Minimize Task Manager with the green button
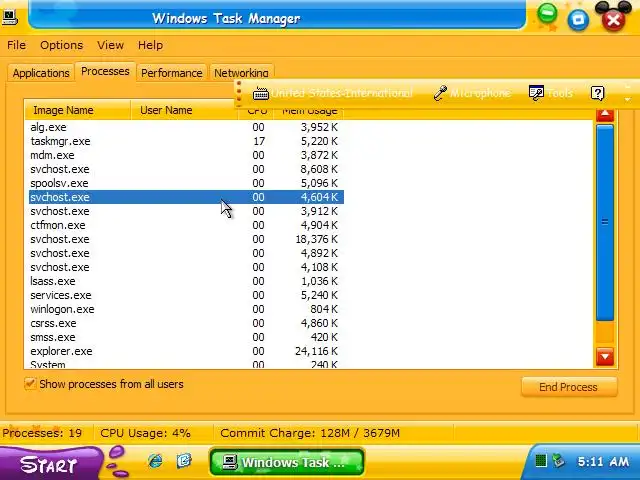This screenshot has width=640, height=480. click(547, 14)
